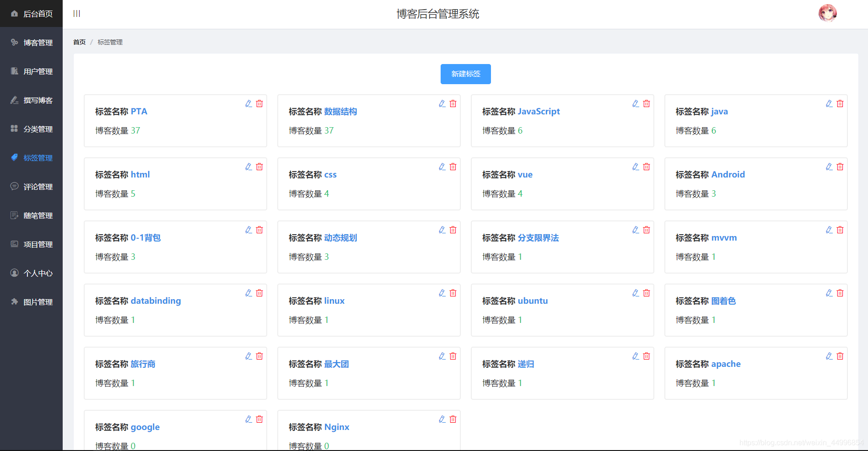Image resolution: width=868 pixels, height=451 pixels.
Task: Click the tag name text PTA
Action: (139, 112)
